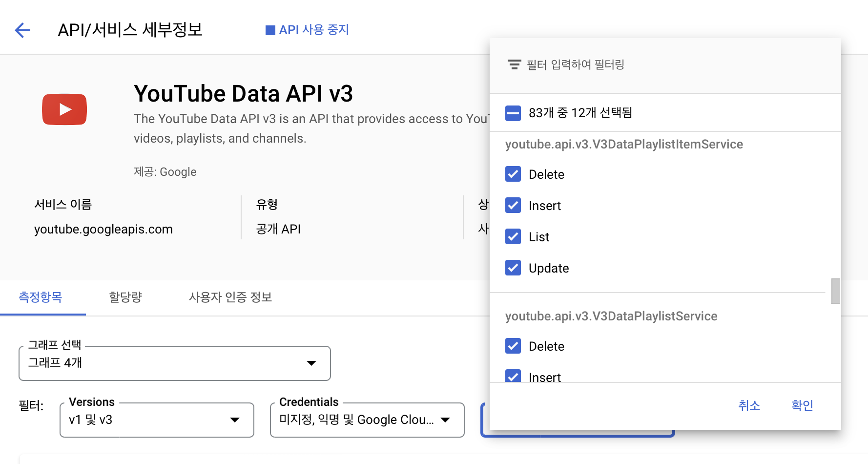Click the 필터: label
Viewport: 868px width, 464px height.
(31, 406)
